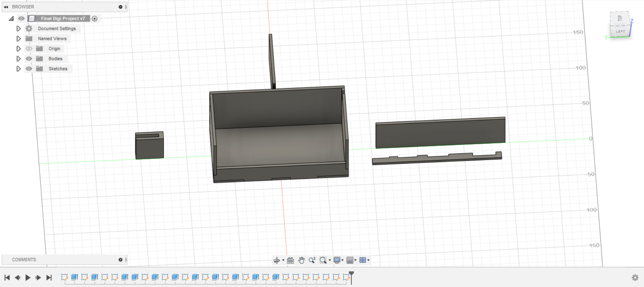
Task: Collapse Browser panel with double-arrow icon
Action: [x=6, y=7]
